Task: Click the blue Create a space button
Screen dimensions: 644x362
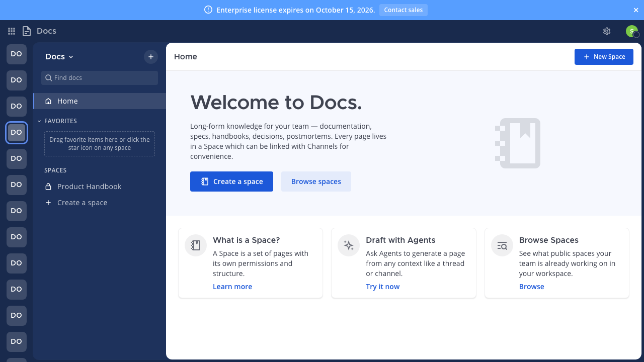Action: (231, 182)
